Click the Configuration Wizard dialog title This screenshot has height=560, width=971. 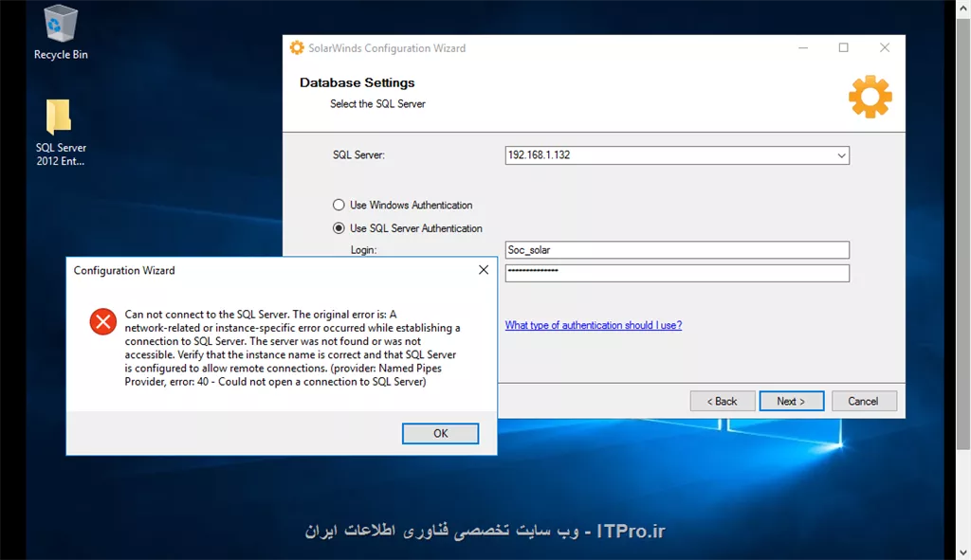(124, 270)
